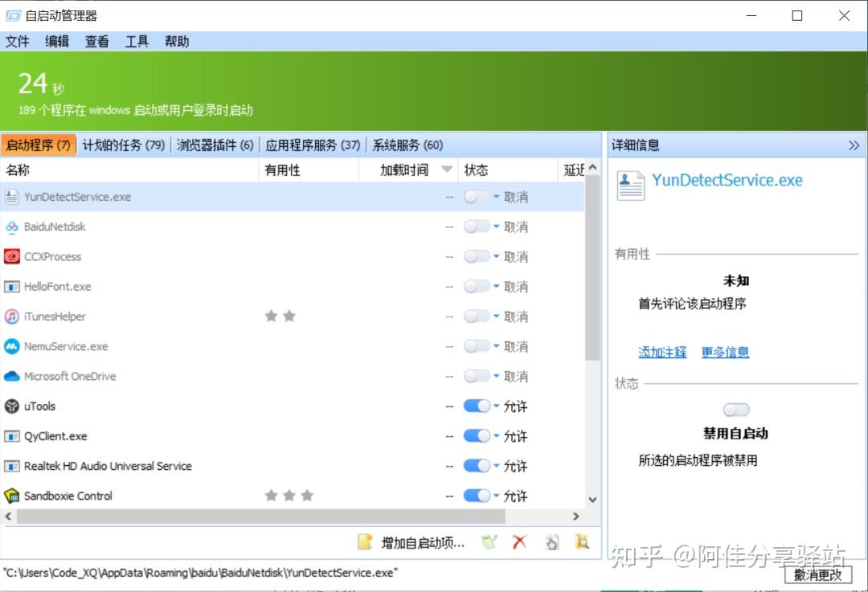Click the app icon in title bar
The image size is (868, 592).
click(x=13, y=16)
